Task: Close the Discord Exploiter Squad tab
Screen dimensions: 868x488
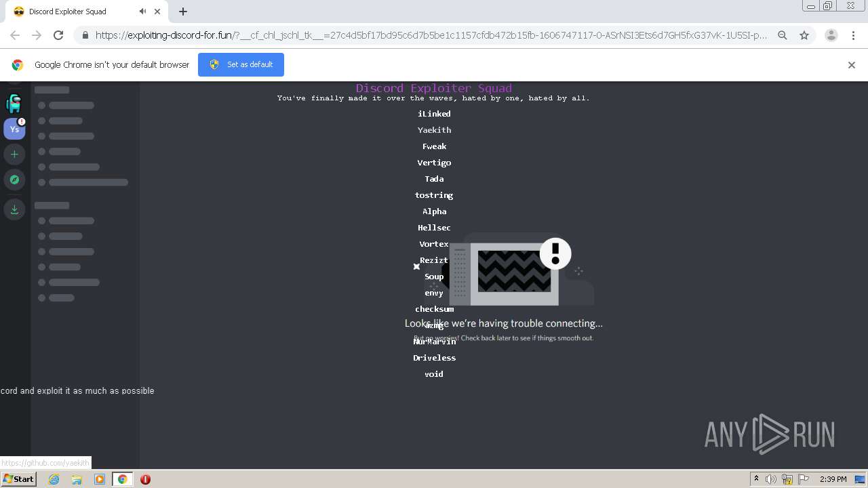Action: tap(158, 12)
